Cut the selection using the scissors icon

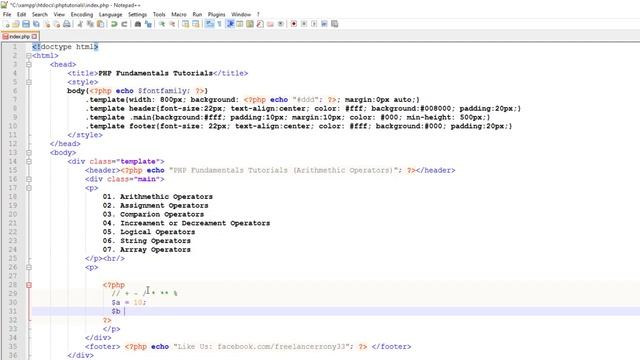(x=80, y=24)
